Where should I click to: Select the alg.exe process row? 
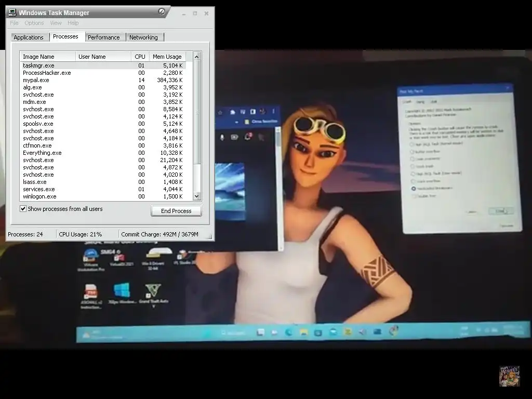click(102, 87)
